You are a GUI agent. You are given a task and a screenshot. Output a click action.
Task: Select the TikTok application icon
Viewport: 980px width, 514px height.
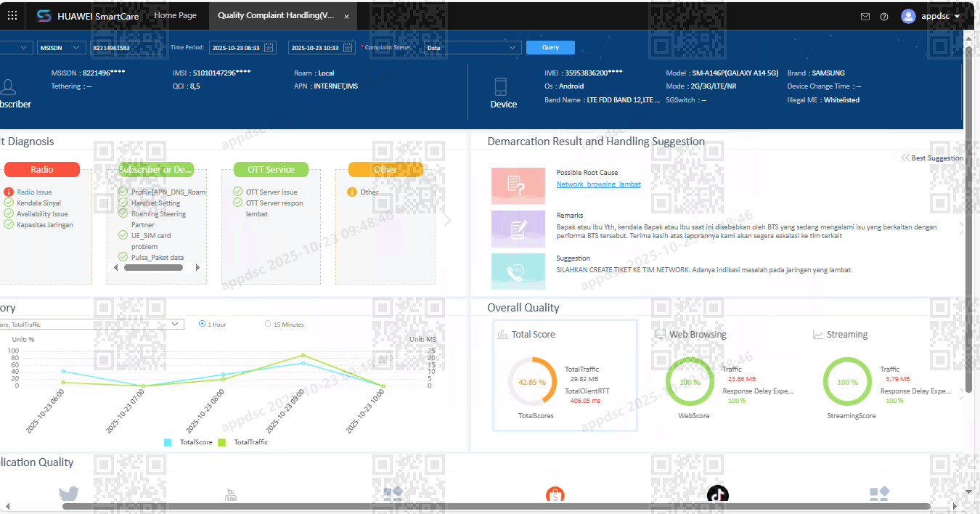pos(718,494)
